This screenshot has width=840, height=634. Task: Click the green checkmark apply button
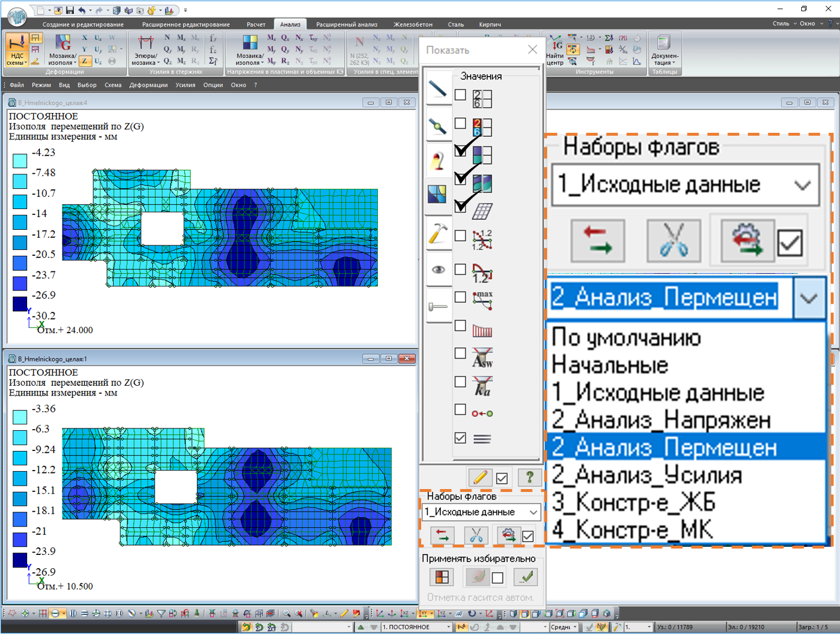click(x=526, y=577)
